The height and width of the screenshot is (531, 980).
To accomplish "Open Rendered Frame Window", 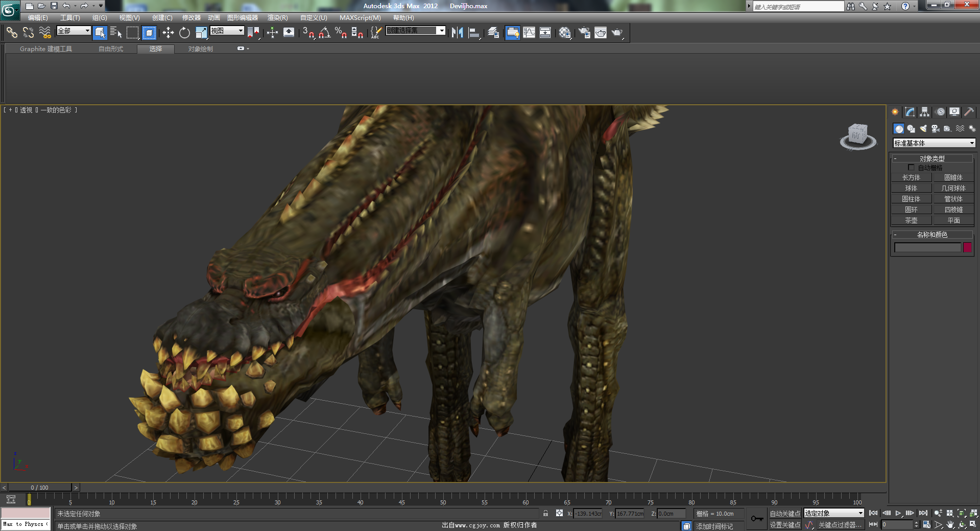I will (x=601, y=33).
